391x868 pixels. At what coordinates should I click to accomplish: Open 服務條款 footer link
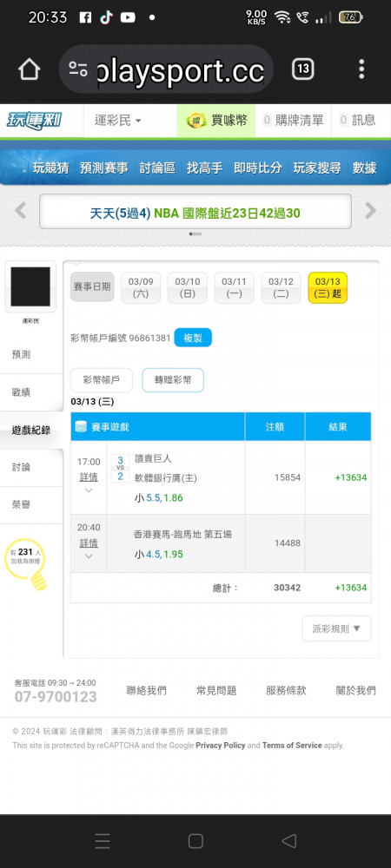pyautogui.click(x=286, y=690)
